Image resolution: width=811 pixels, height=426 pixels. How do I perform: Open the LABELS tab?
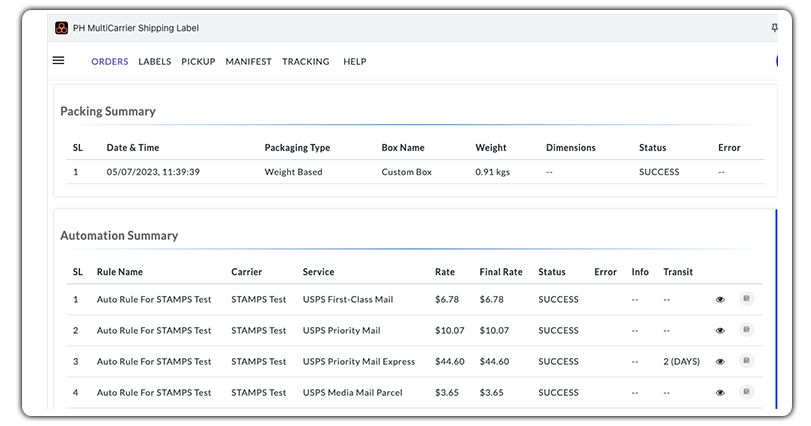tap(155, 62)
